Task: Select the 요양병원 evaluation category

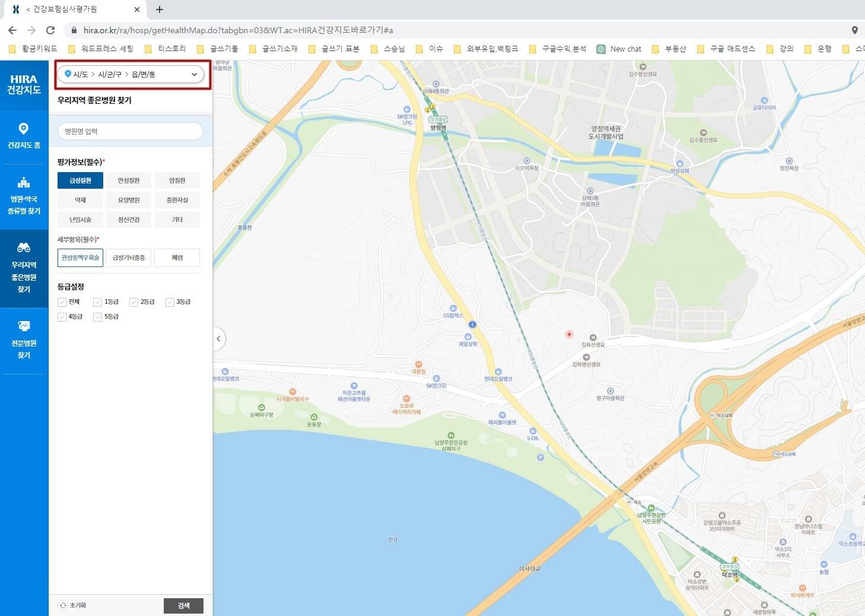Action: click(x=129, y=200)
